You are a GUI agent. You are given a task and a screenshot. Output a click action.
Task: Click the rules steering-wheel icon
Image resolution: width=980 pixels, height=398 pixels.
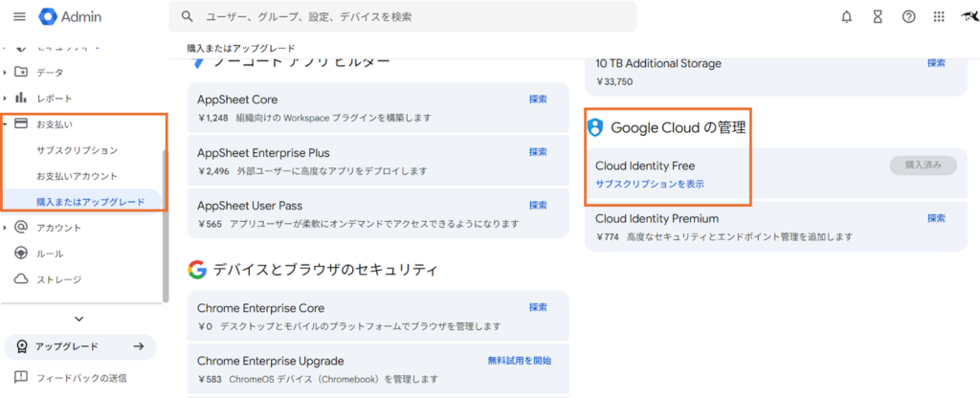20,254
